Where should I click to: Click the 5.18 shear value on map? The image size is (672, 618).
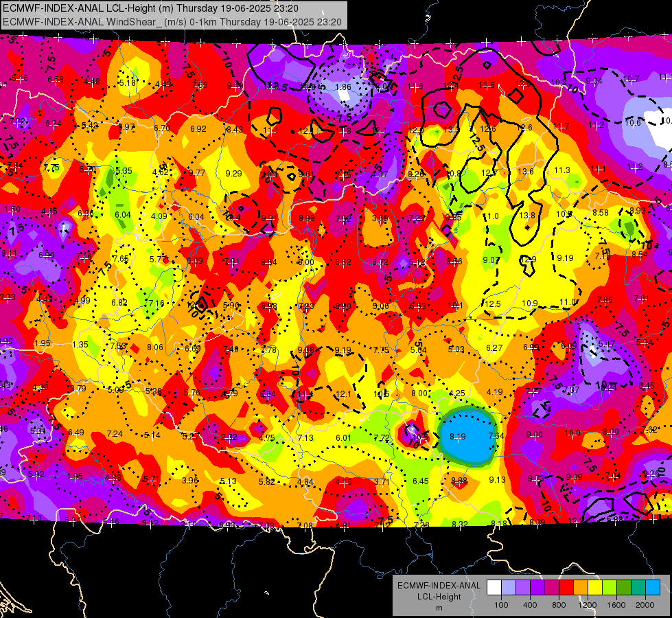[127, 83]
